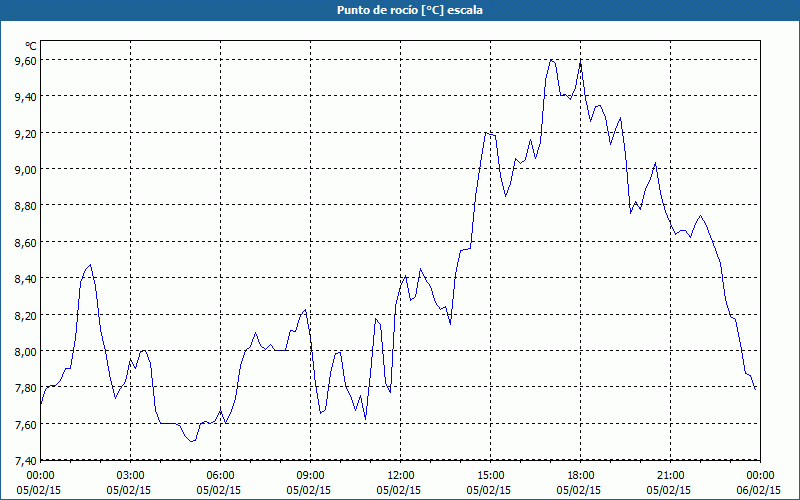
Task: Click the °C unit label on the axis
Action: (31, 46)
